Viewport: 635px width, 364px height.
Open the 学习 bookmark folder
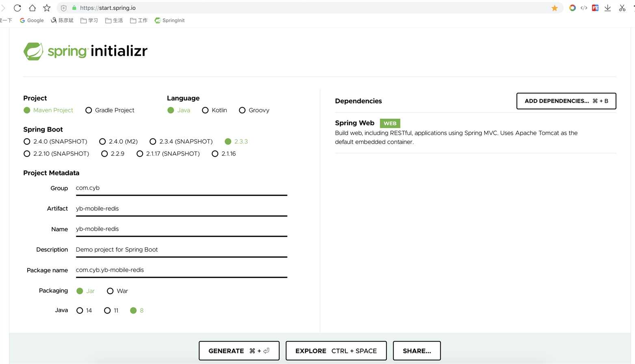89,20
